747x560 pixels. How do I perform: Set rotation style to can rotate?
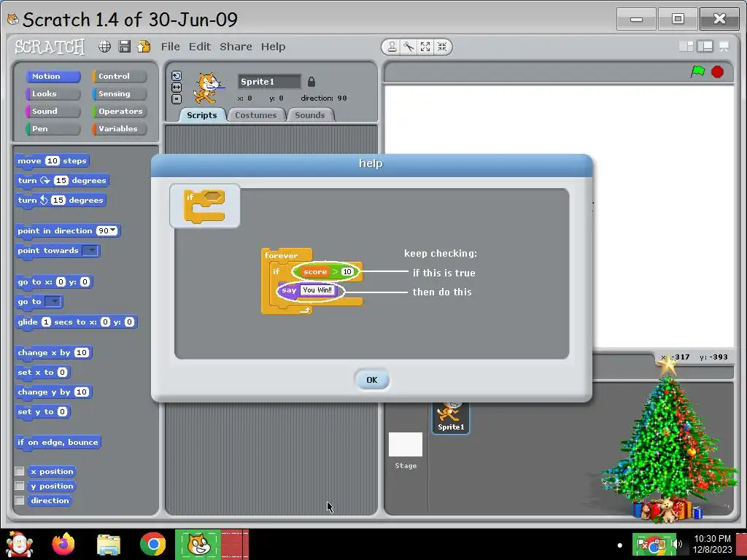tap(177, 76)
